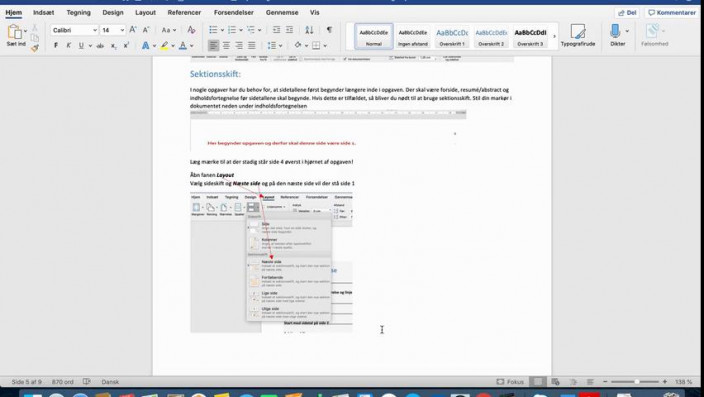Apply the font color
704x397 pixels.
[183, 45]
